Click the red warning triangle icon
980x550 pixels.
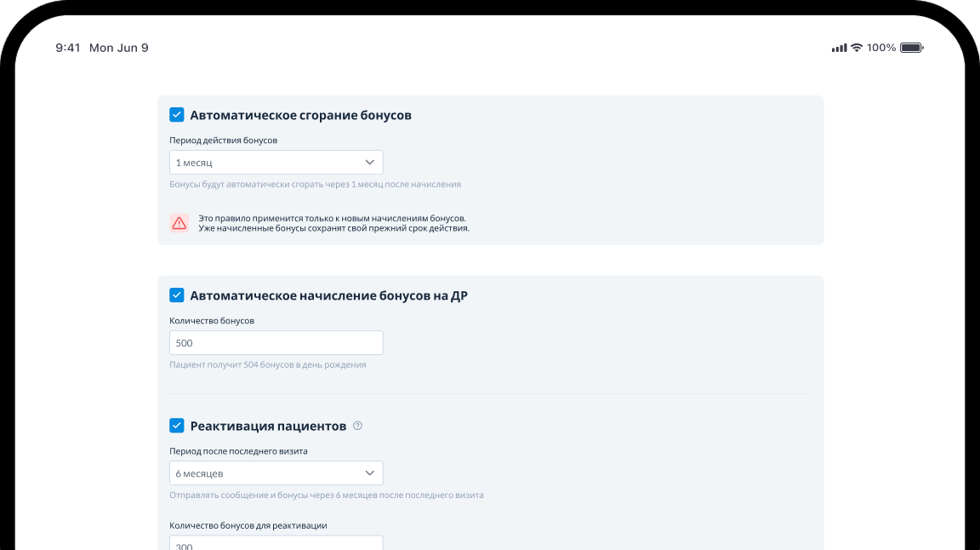coord(179,223)
